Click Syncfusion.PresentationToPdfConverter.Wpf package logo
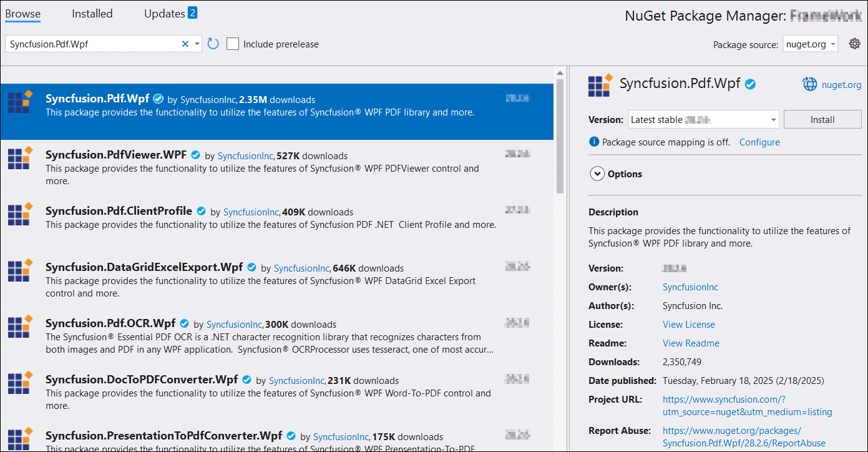Image resolution: width=868 pixels, height=452 pixels. tap(20, 439)
